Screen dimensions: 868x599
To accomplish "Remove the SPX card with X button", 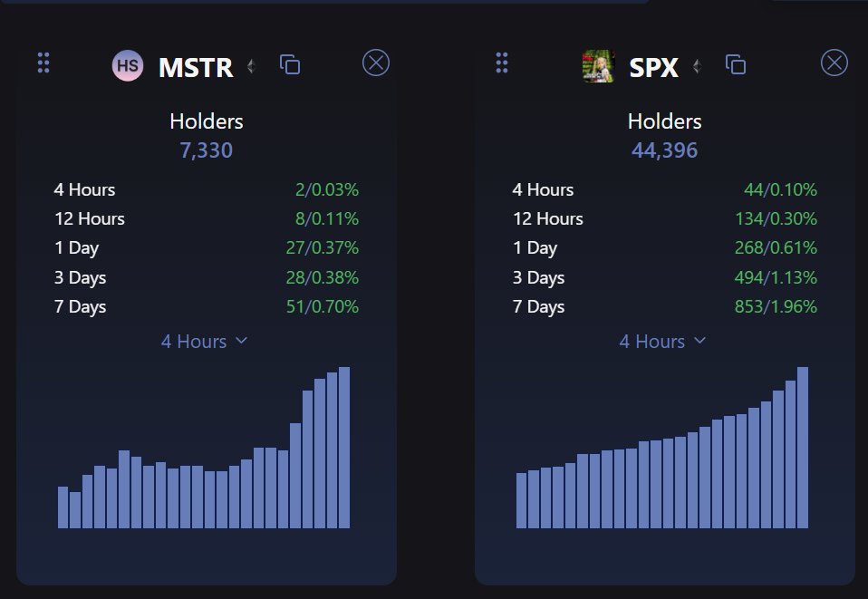I will 834,63.
